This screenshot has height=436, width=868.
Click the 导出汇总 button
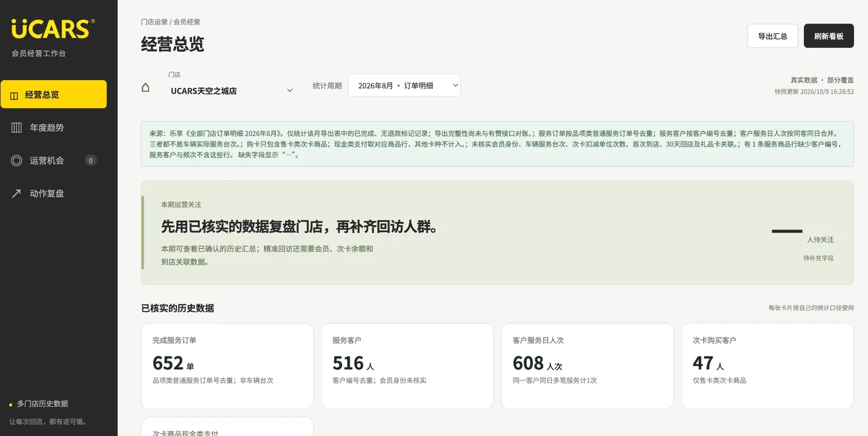tap(773, 36)
